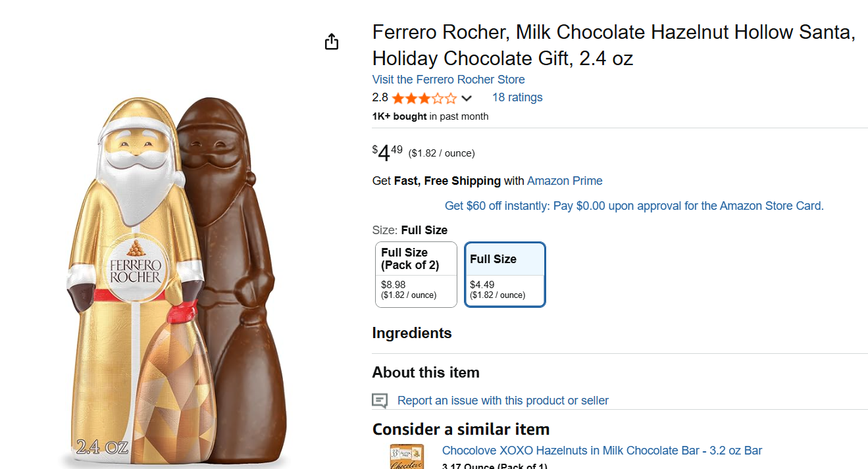Click the 1K+ bought in past month text

[x=430, y=116]
